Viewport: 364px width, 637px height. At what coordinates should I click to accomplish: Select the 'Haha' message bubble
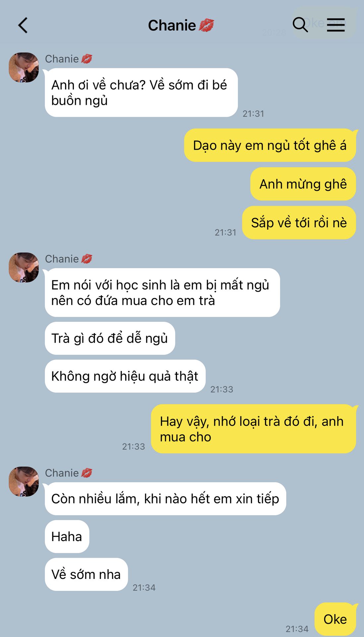click(67, 536)
